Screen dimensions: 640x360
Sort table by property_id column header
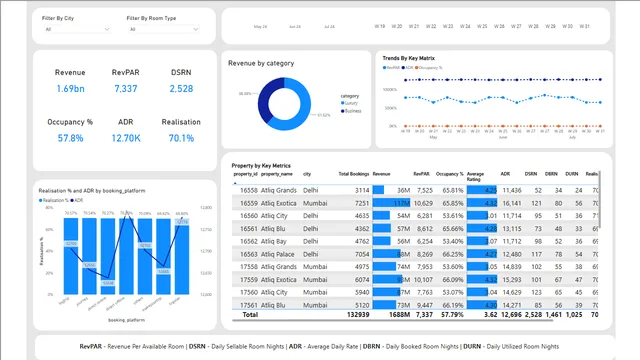click(x=245, y=174)
